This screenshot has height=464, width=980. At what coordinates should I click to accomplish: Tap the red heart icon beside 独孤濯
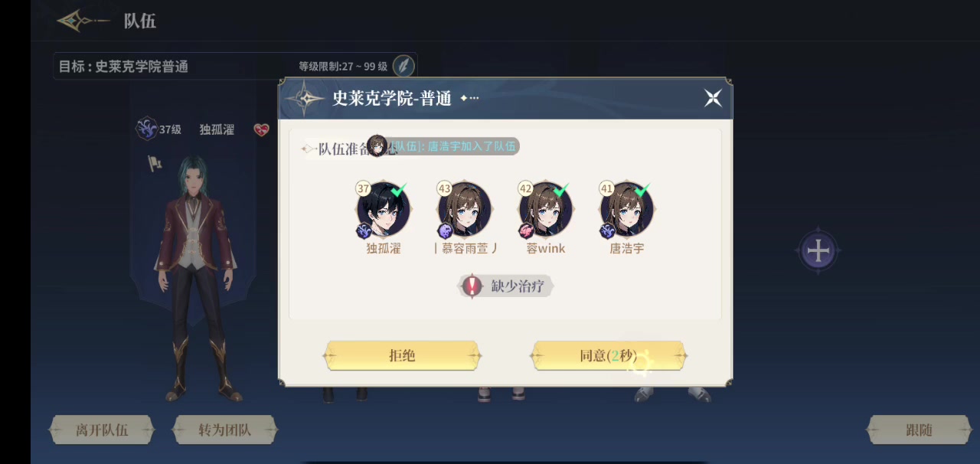(262, 130)
